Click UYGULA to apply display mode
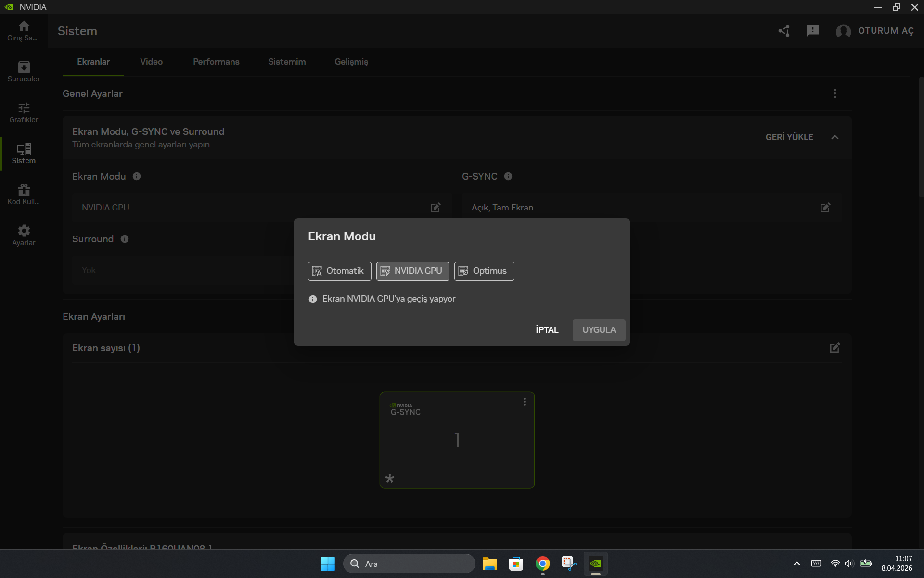This screenshot has width=924, height=578. [x=599, y=330]
